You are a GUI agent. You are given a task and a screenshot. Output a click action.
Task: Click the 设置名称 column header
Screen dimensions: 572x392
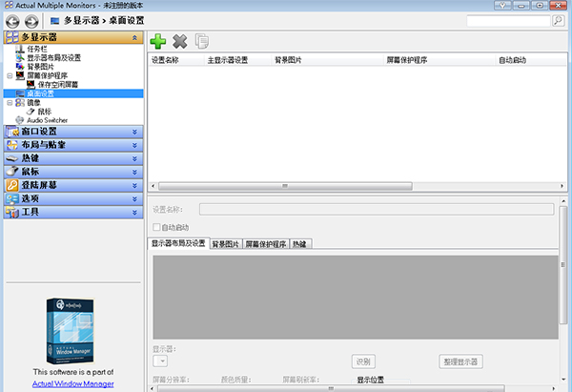[176, 60]
